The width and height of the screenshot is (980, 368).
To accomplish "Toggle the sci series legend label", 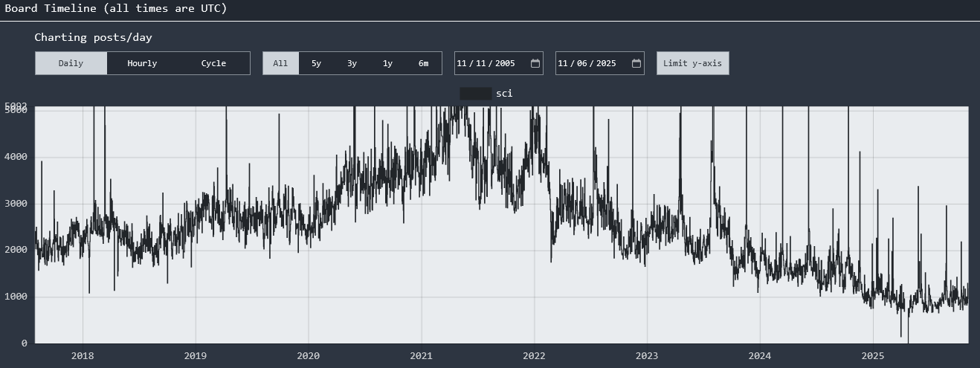I will point(504,93).
